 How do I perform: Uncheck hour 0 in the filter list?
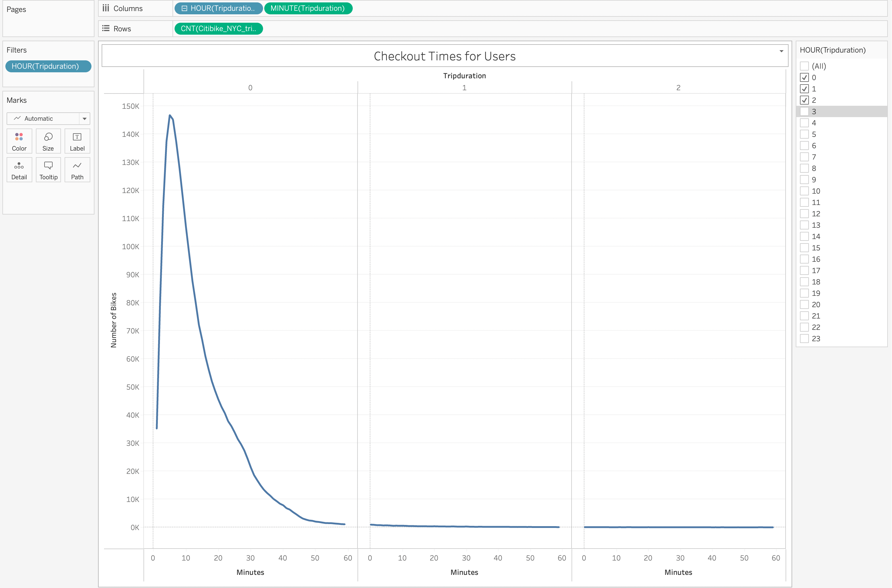[x=805, y=77]
